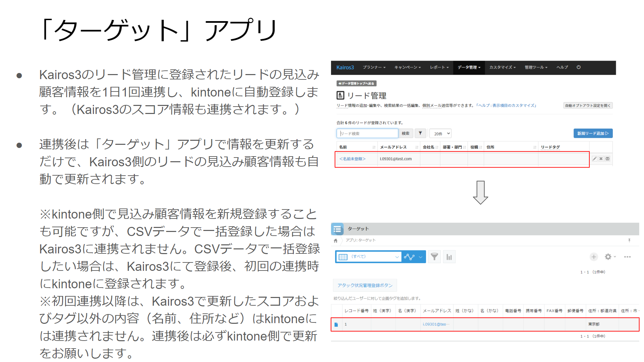Open the 管理ツール dropdown menu
The height and width of the screenshot is (362, 644).
[x=536, y=67]
